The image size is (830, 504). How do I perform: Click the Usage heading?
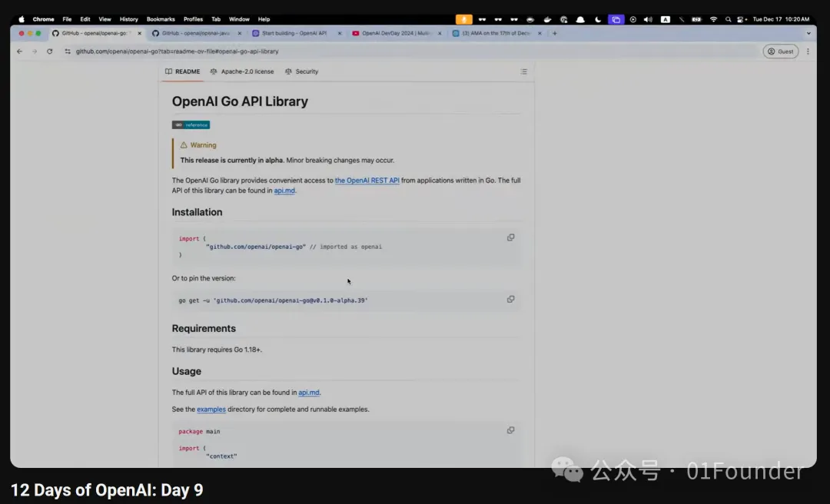pos(186,372)
